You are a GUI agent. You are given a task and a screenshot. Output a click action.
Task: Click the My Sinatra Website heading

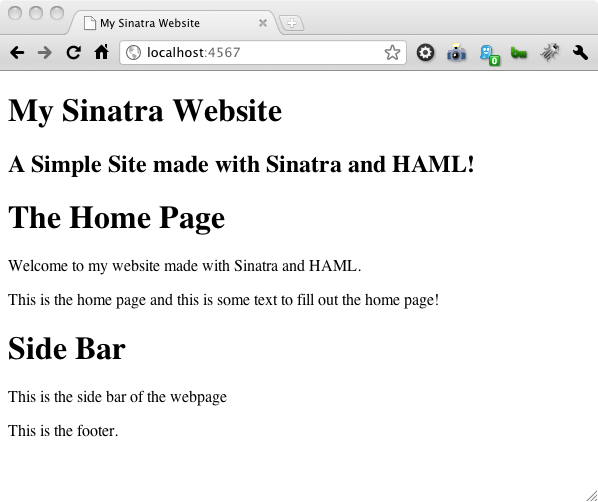(145, 111)
